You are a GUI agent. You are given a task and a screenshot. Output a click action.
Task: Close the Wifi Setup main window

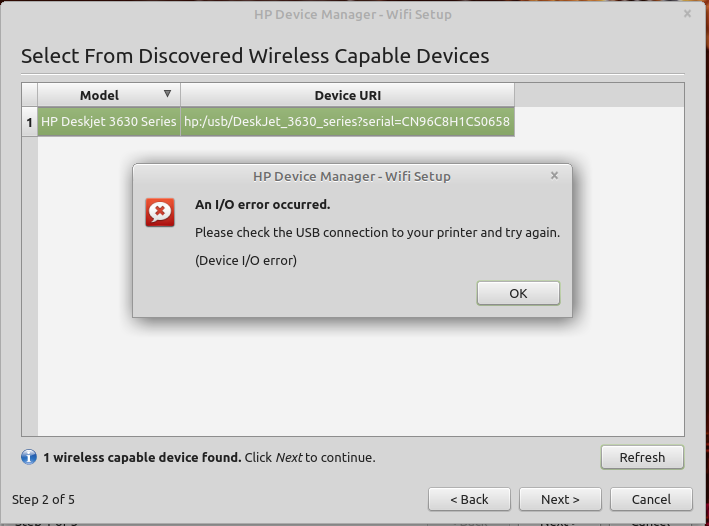(687, 14)
